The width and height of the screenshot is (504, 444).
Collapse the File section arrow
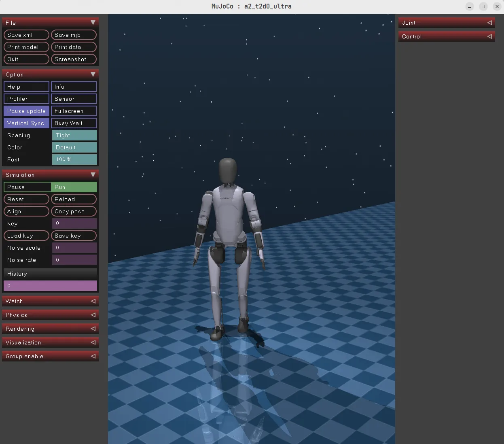(x=93, y=23)
